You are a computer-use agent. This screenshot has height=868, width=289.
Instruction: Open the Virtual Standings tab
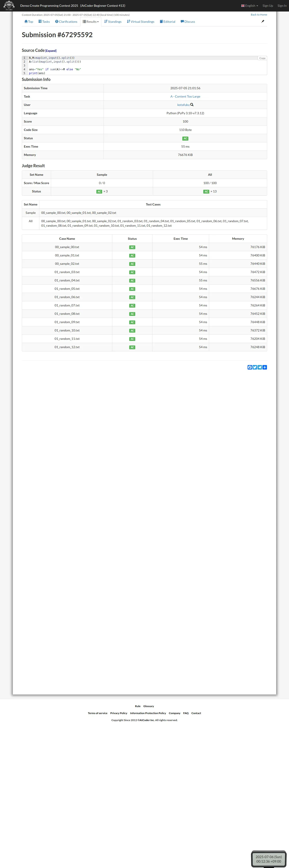point(141,22)
